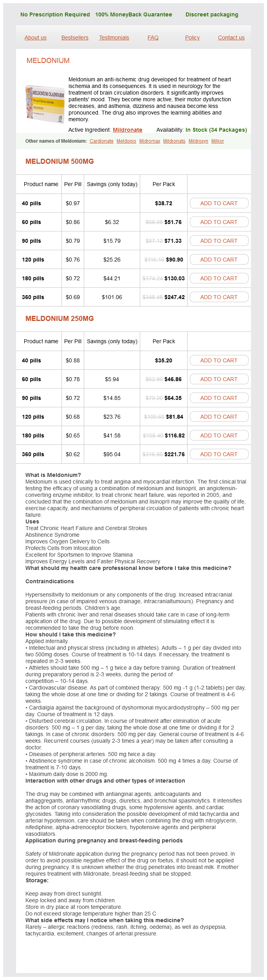Add 500mg 90 pills at $71.33 to cart
The image size is (267, 980).
[x=219, y=241]
